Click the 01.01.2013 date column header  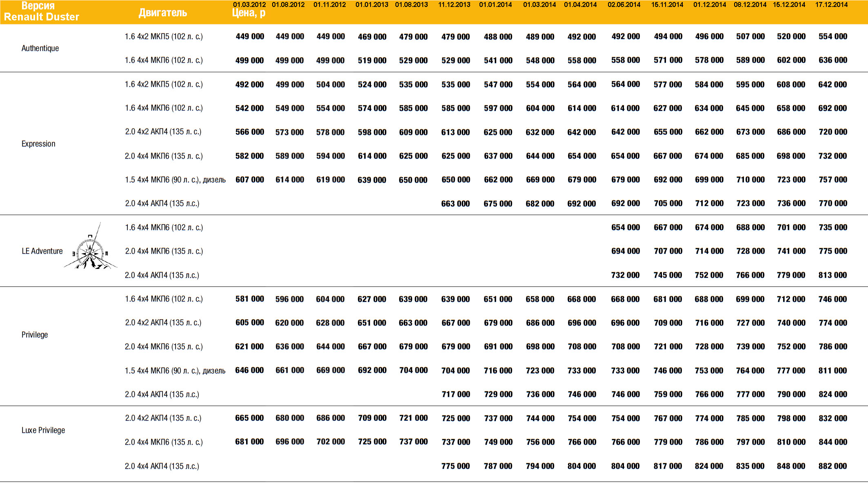tap(372, 4)
